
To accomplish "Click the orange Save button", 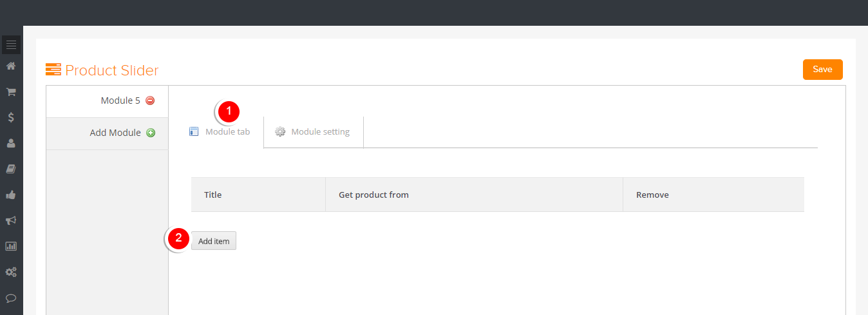I will [x=822, y=70].
